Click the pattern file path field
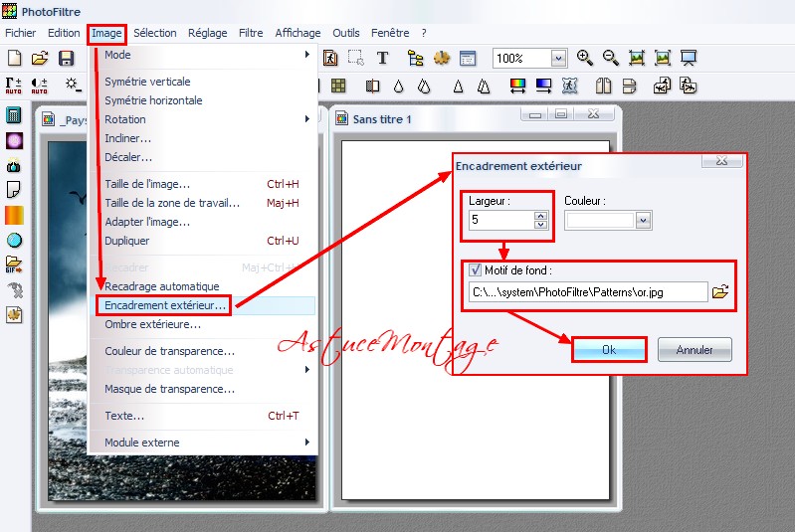 click(x=588, y=291)
